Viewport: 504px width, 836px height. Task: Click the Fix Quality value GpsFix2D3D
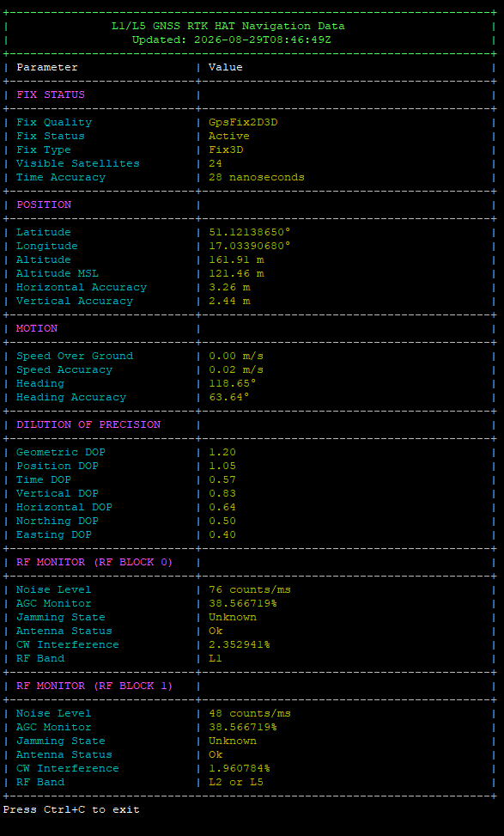click(243, 122)
